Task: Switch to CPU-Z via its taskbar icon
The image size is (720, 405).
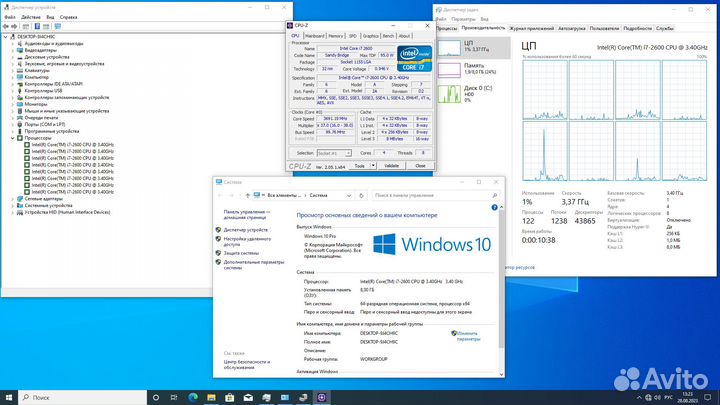Action: [321, 398]
